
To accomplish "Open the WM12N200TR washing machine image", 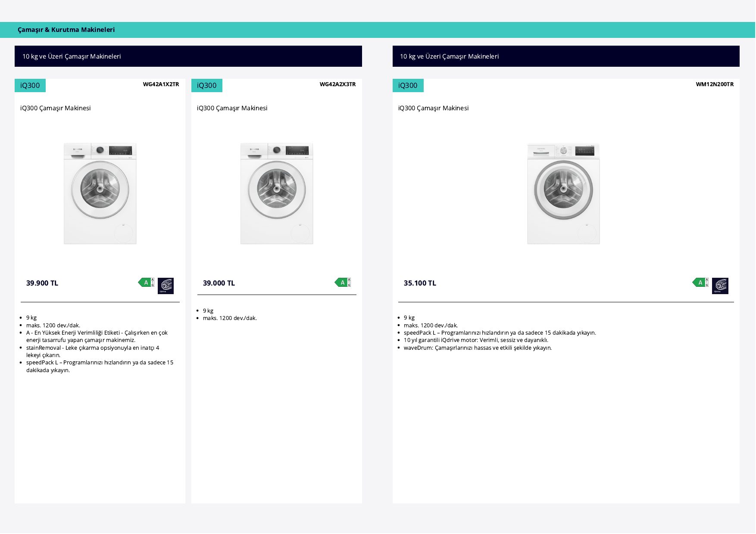I will coord(563,193).
